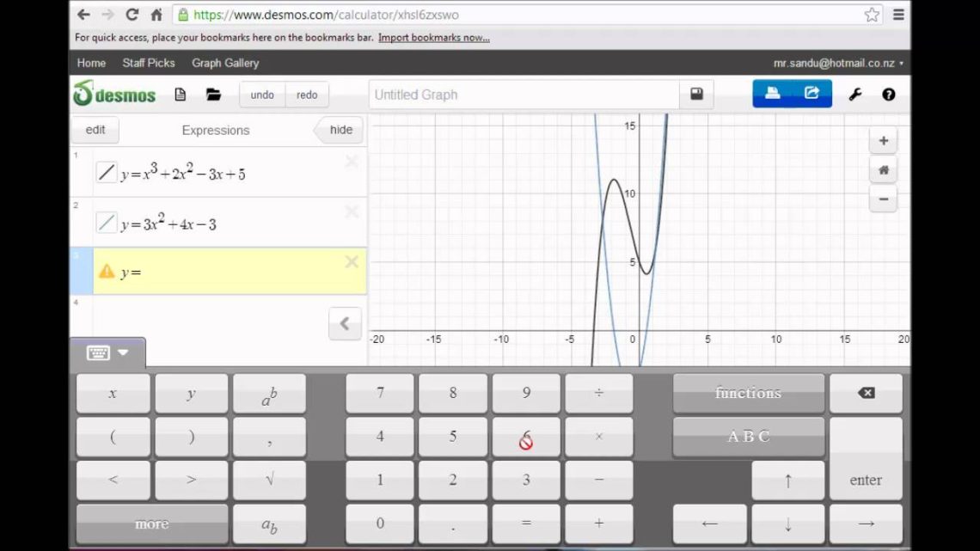Open a saved graph via folder icon
Image resolution: width=980 pixels, height=551 pixels.
213,95
